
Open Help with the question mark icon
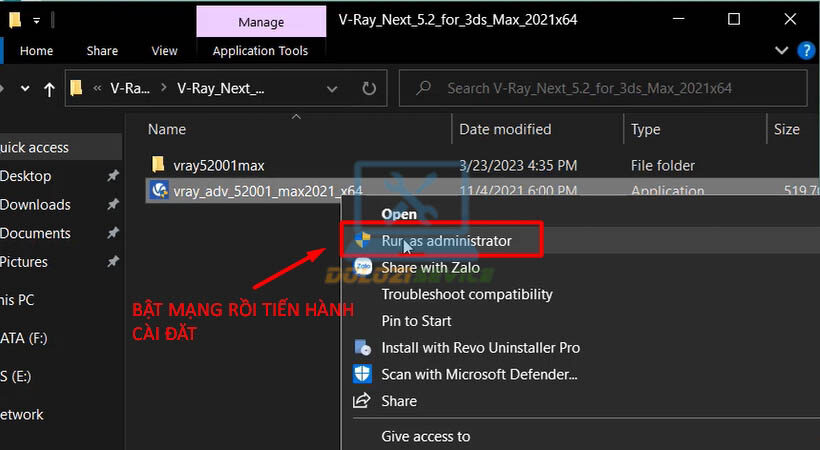(x=806, y=51)
